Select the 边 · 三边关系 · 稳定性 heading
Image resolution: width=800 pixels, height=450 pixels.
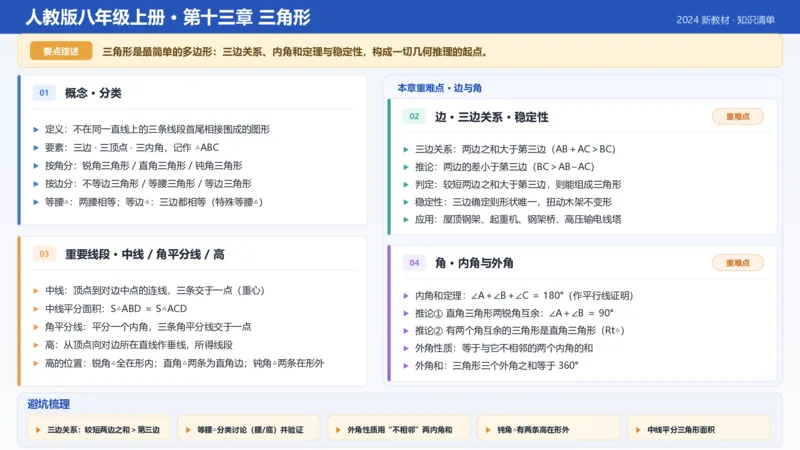[491, 117]
